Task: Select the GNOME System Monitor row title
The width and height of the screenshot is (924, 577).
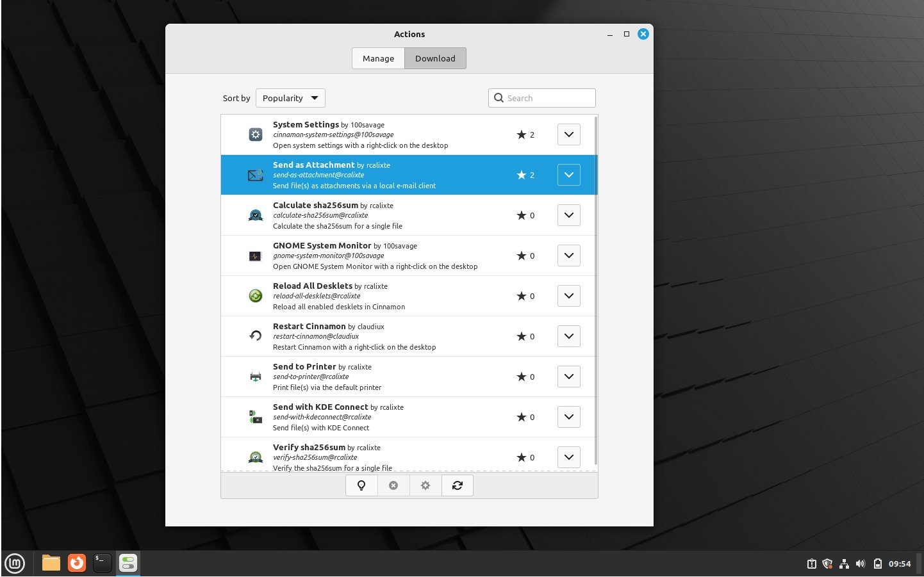Action: pyautogui.click(x=322, y=245)
